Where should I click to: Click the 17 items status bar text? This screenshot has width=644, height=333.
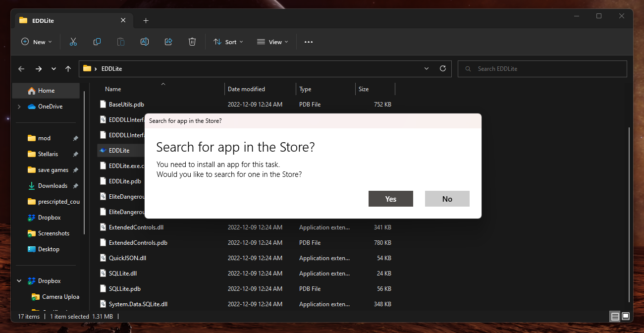click(29, 316)
